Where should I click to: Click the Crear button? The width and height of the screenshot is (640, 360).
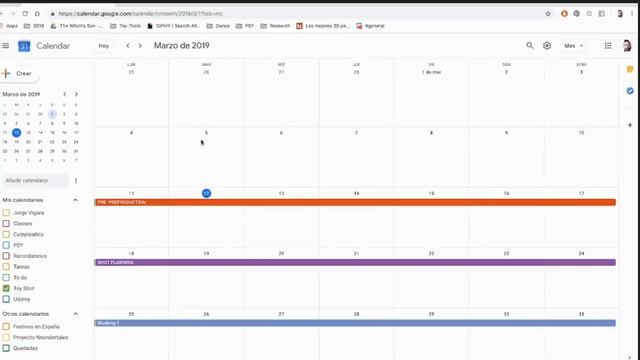click(20, 73)
